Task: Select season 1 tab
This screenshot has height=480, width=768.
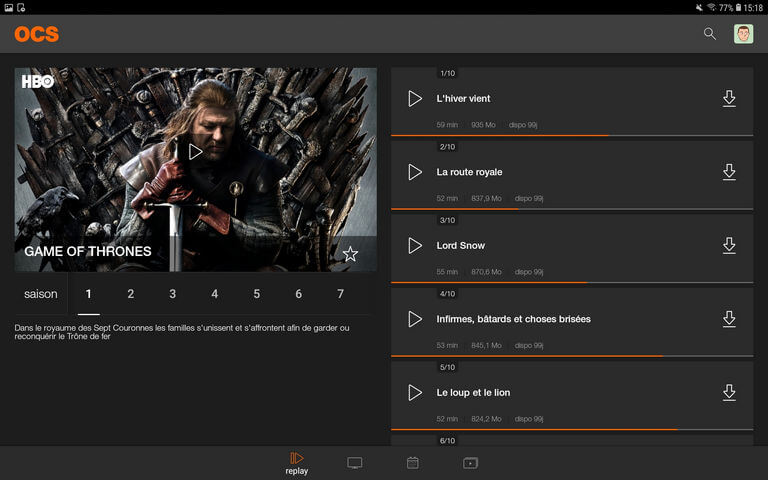Action: click(89, 294)
